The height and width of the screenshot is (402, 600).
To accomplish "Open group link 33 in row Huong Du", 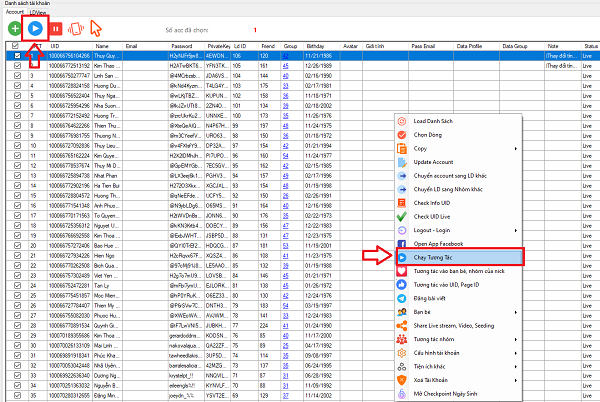I will coord(285,86).
